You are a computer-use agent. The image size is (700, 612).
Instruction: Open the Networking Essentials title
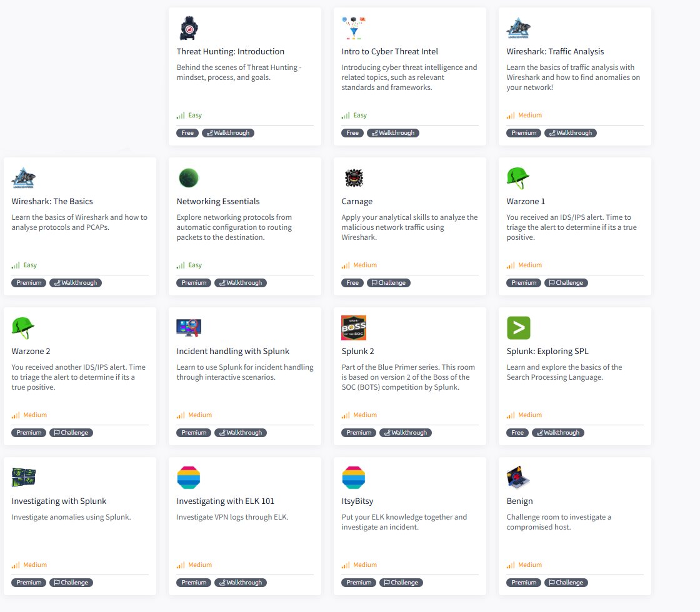tap(218, 202)
